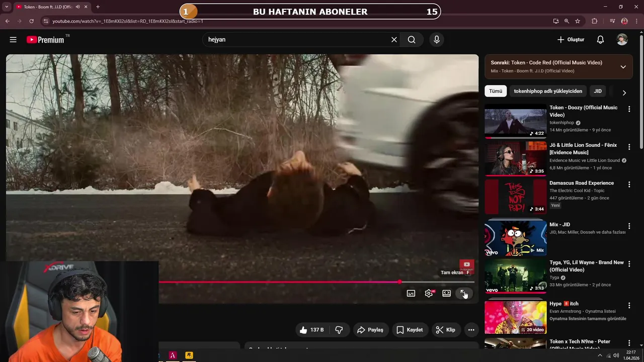This screenshot has height=362, width=644.
Task: Toggle theater mode on the player
Action: [x=446, y=294]
